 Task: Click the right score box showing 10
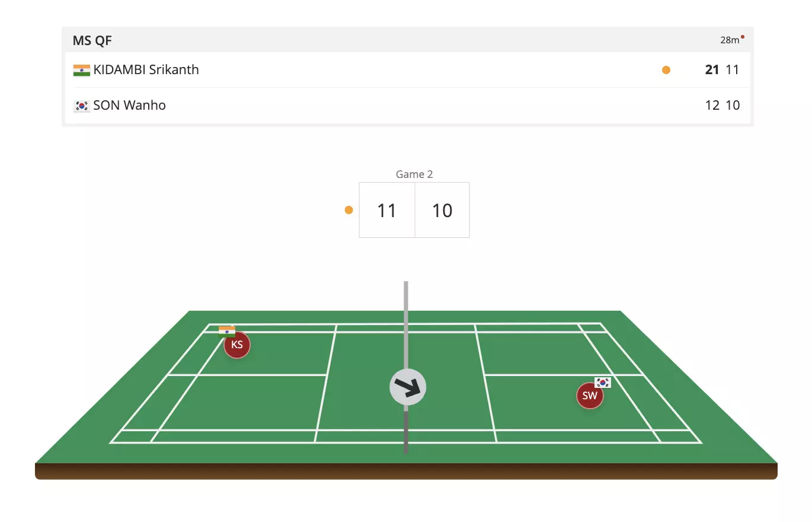coord(442,210)
